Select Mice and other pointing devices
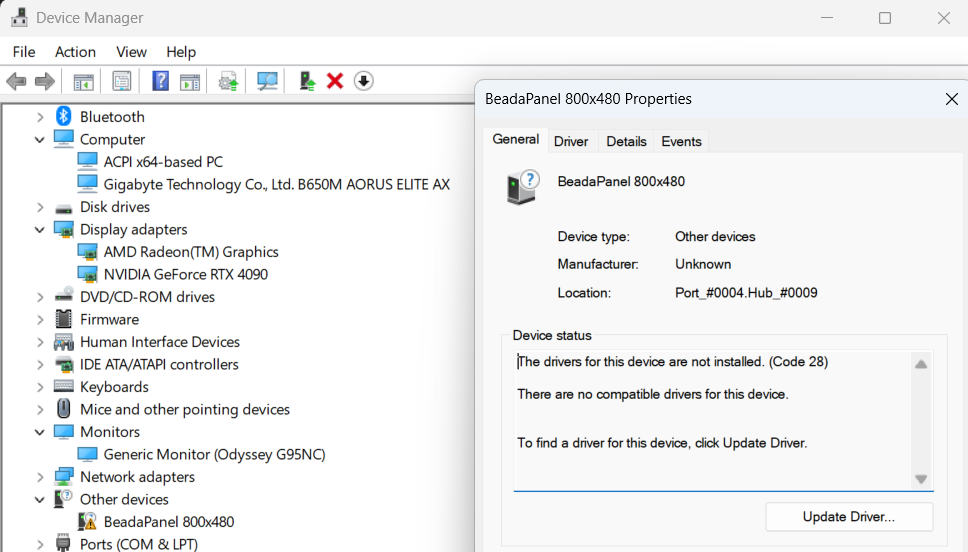This screenshot has height=552, width=968. click(x=185, y=409)
